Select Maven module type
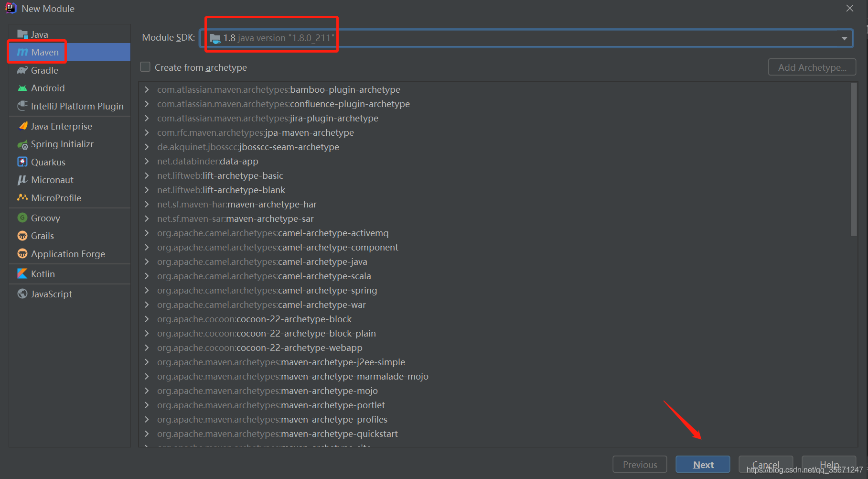 (70, 52)
